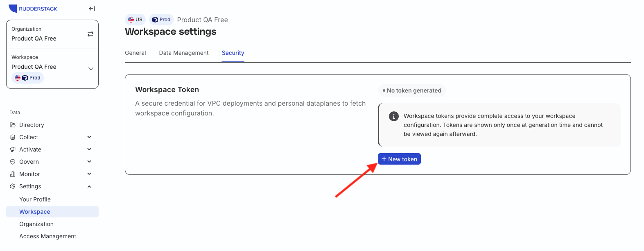The height and width of the screenshot is (251, 644).
Task: Click the No token generated status
Action: [x=412, y=90]
